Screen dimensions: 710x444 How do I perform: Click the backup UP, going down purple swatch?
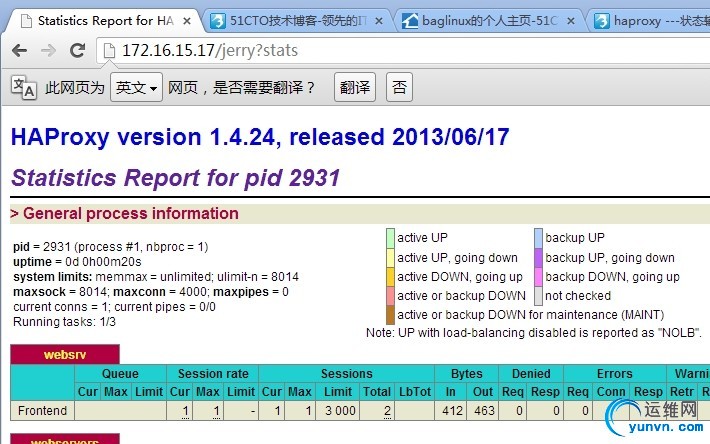click(x=538, y=258)
